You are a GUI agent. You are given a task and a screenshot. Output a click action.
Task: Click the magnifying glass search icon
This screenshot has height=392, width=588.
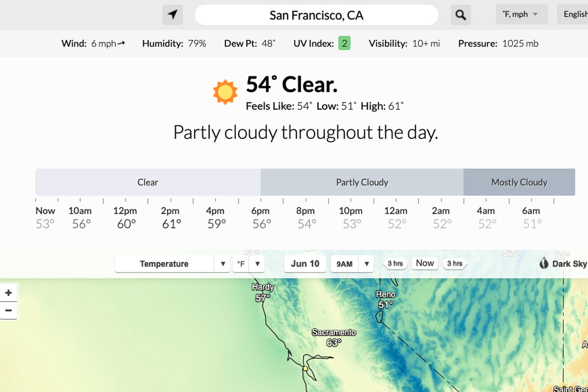click(x=461, y=15)
